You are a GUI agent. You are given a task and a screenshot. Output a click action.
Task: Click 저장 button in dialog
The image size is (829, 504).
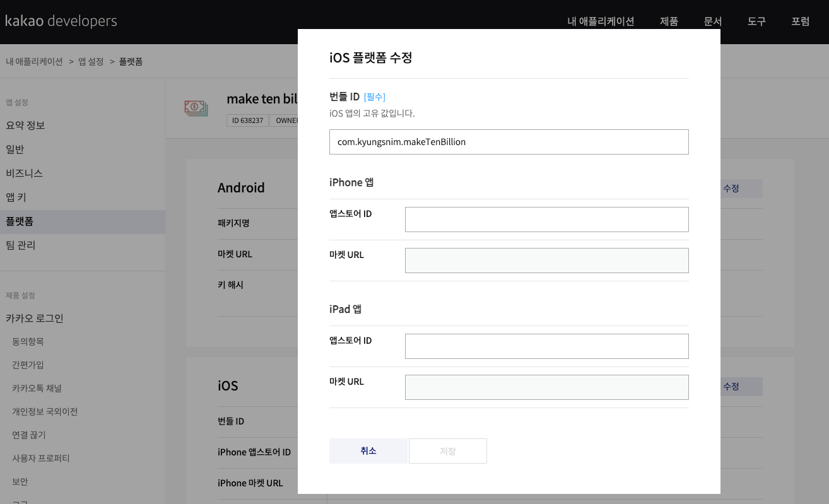coord(448,451)
